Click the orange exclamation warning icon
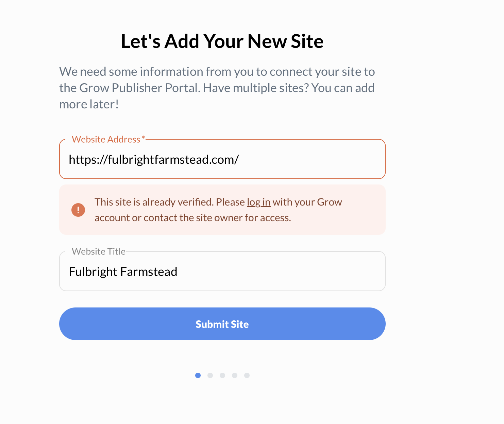504x424 pixels. point(78,210)
